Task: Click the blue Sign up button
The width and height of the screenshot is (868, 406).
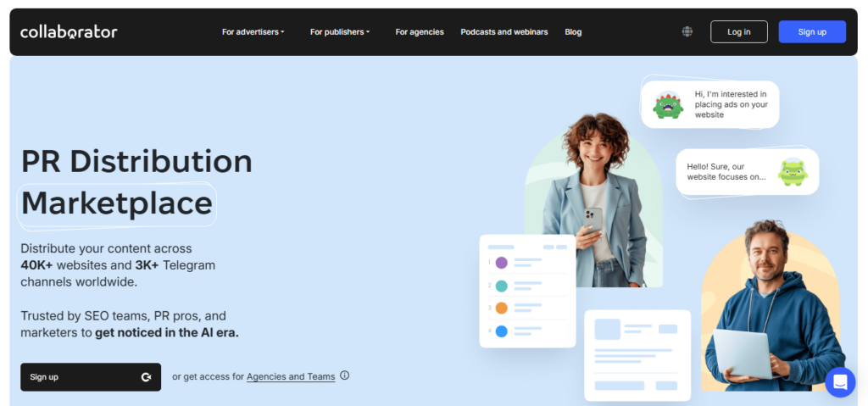Action: click(812, 31)
